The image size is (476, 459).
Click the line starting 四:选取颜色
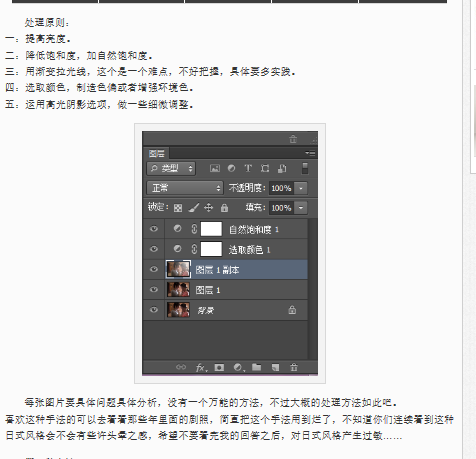pyautogui.click(x=99, y=88)
